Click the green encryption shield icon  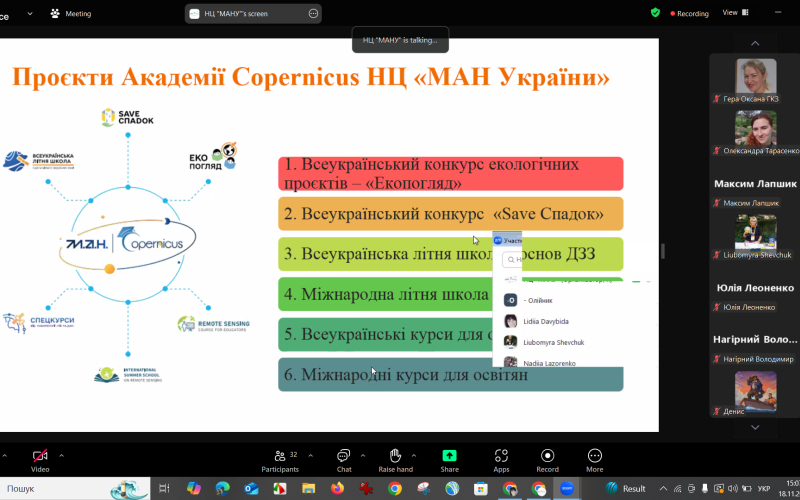(655, 13)
